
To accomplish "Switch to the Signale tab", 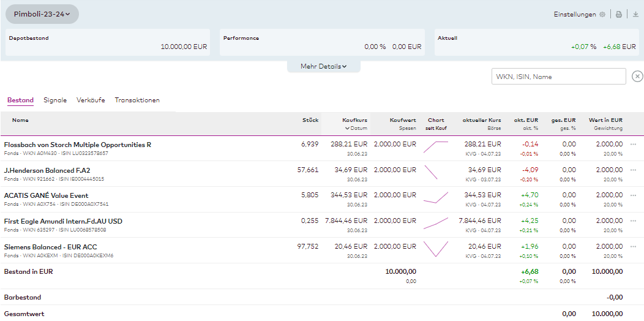I will tap(55, 100).
